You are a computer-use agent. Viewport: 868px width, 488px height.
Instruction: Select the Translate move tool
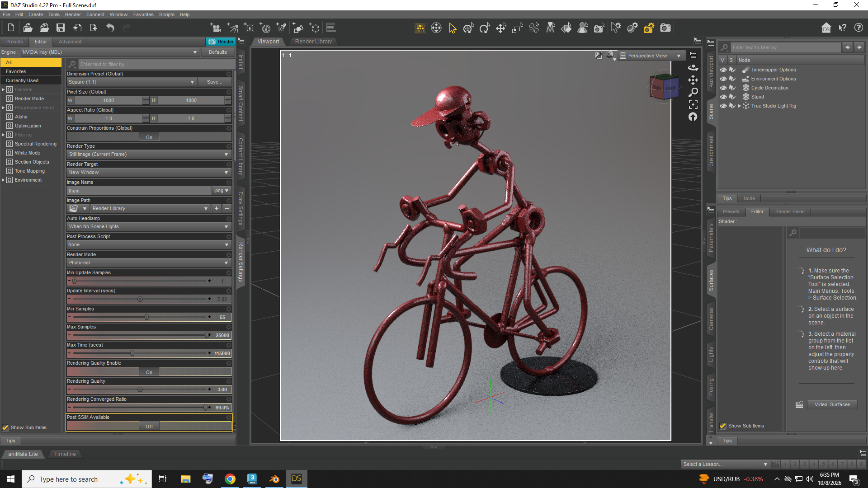coord(501,28)
